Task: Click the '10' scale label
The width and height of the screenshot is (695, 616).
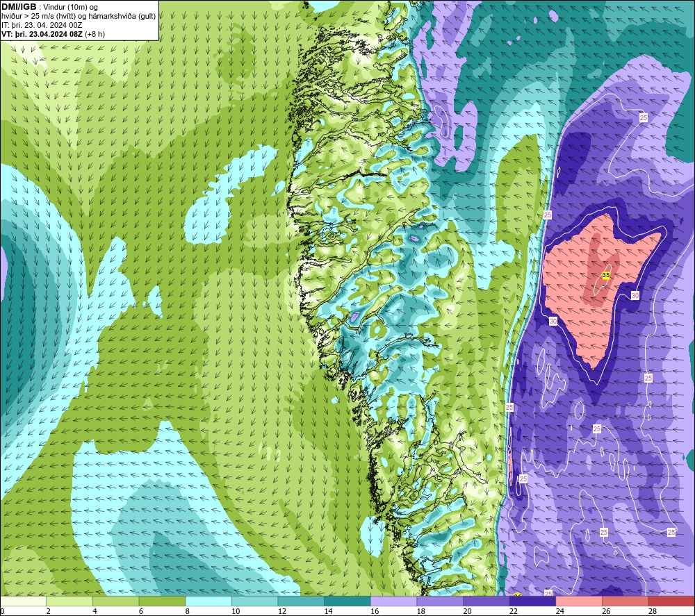Action: point(236,611)
